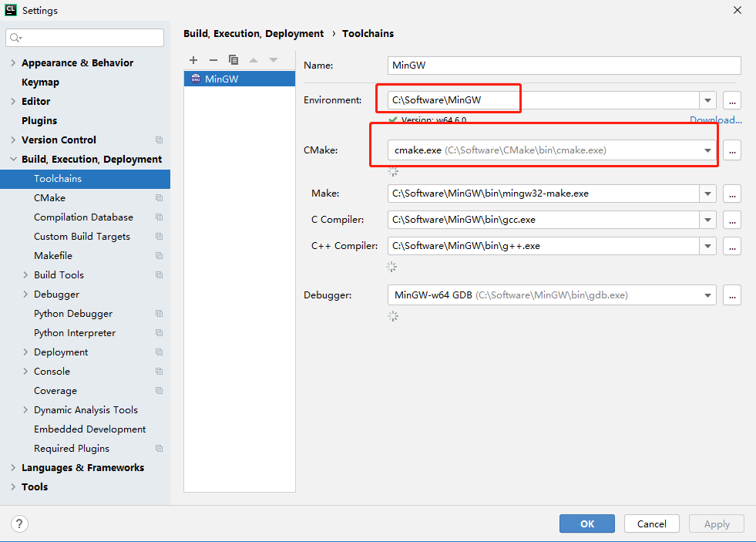Open the CMake settings page
Screen dimensions: 756x542
(x=49, y=197)
